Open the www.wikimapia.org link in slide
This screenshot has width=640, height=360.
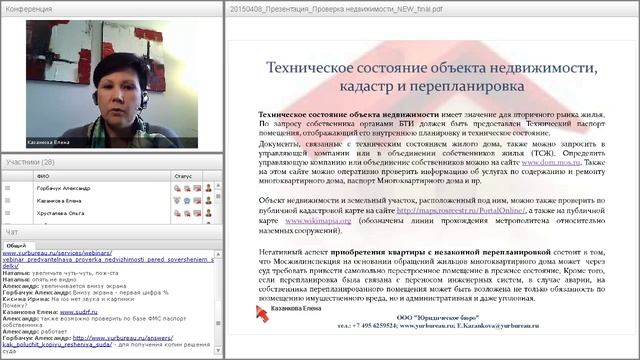click(x=318, y=220)
